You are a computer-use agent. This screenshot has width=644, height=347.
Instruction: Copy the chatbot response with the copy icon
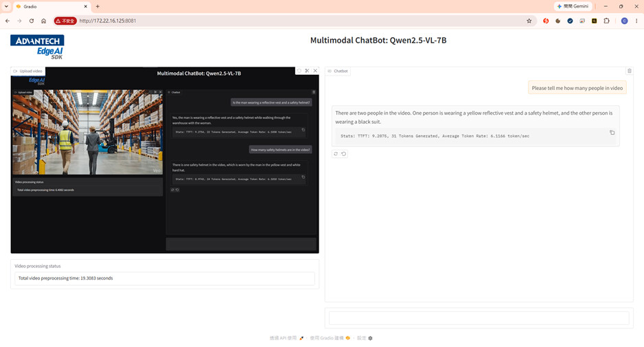612,133
